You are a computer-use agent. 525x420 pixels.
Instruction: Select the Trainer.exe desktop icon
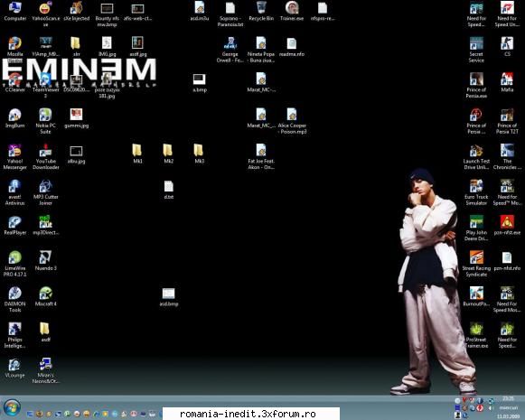[292, 11]
